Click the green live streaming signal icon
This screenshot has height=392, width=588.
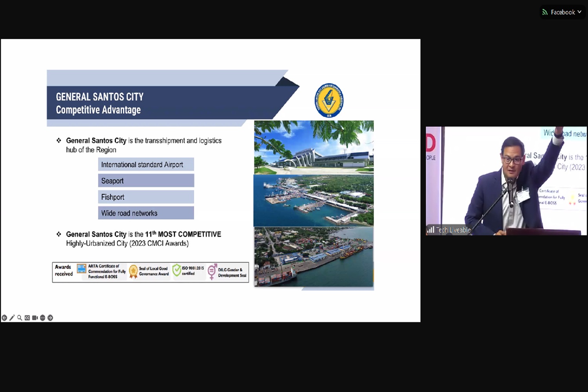545,12
